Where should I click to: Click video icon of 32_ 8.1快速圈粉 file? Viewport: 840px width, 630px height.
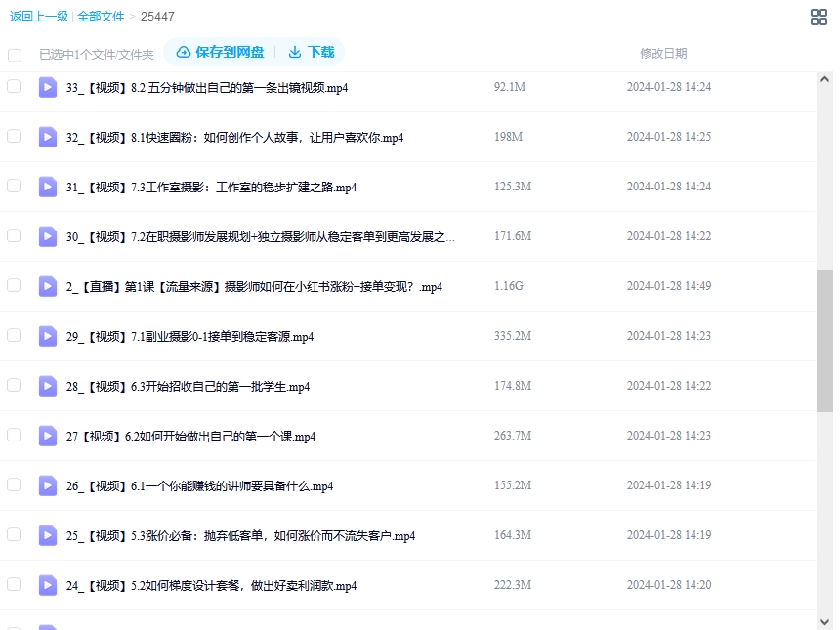[48, 137]
